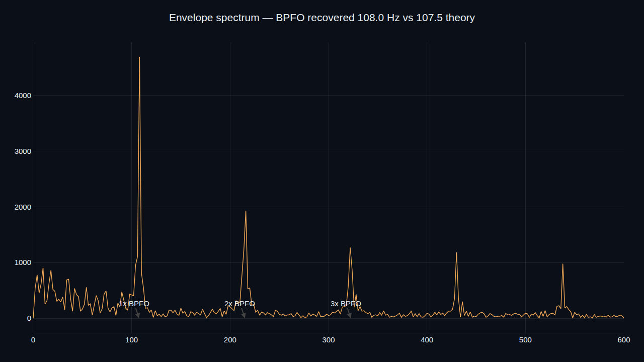
Task: Click y-axis tick label 4000
Action: point(23,96)
